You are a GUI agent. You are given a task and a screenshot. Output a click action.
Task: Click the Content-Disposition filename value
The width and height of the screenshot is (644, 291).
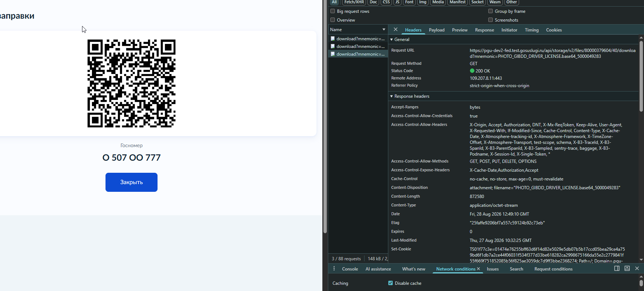click(545, 188)
